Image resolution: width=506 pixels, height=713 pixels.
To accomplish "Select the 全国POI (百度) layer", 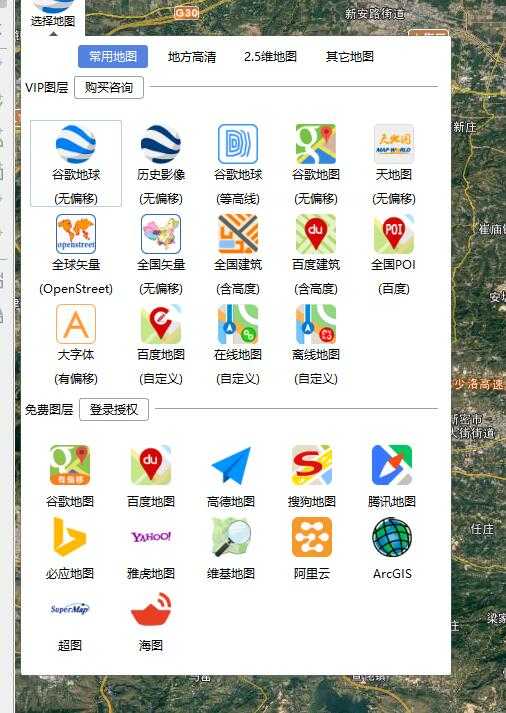I will pos(394,254).
